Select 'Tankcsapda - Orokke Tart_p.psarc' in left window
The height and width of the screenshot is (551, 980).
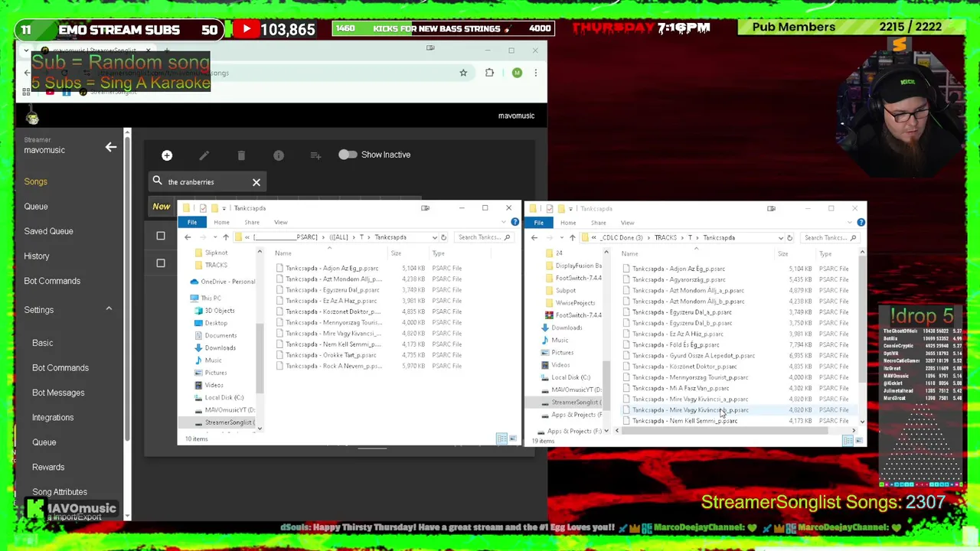pos(325,355)
